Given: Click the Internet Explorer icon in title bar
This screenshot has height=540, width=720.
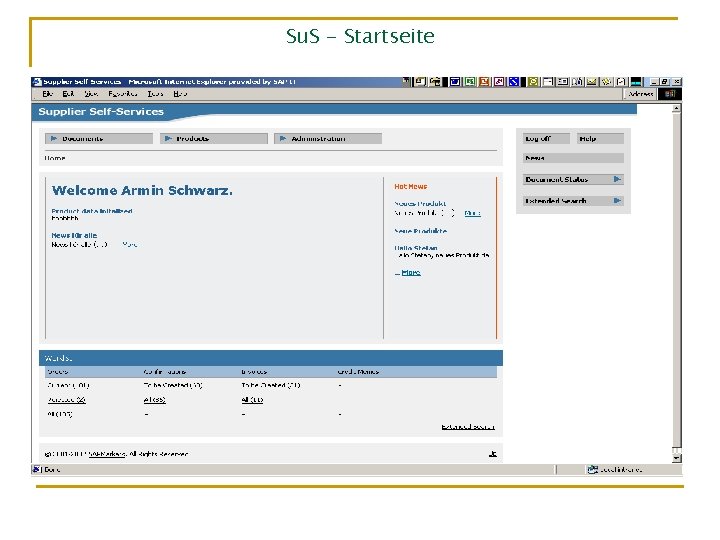Looking at the screenshot, I should coord(37,82).
